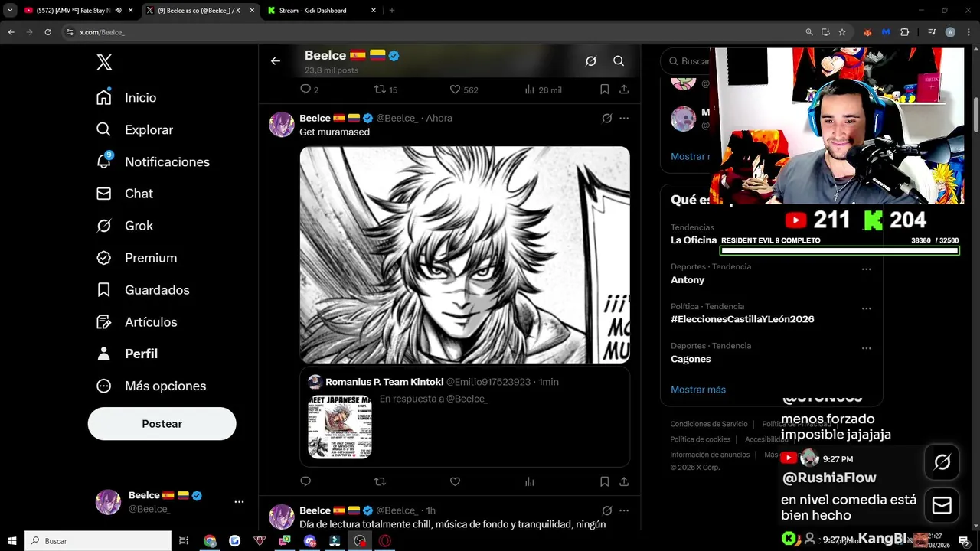Search this profile with magnifier icon
The image size is (980, 551).
[x=619, y=61]
